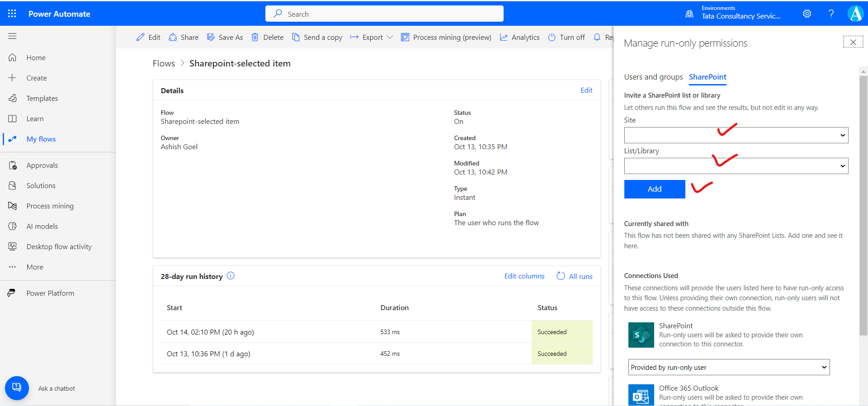The image size is (868, 406).
Task: Click the 28-day run history info icon
Action: (x=231, y=276)
